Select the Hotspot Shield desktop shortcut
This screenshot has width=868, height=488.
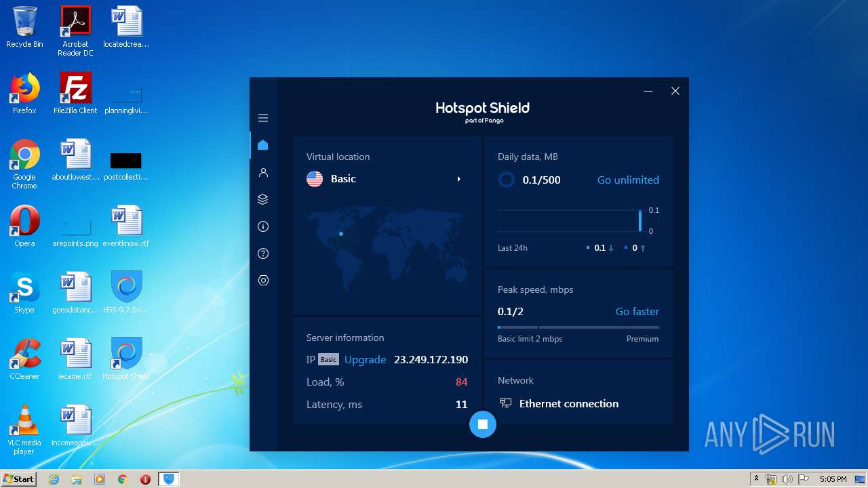[x=126, y=359]
